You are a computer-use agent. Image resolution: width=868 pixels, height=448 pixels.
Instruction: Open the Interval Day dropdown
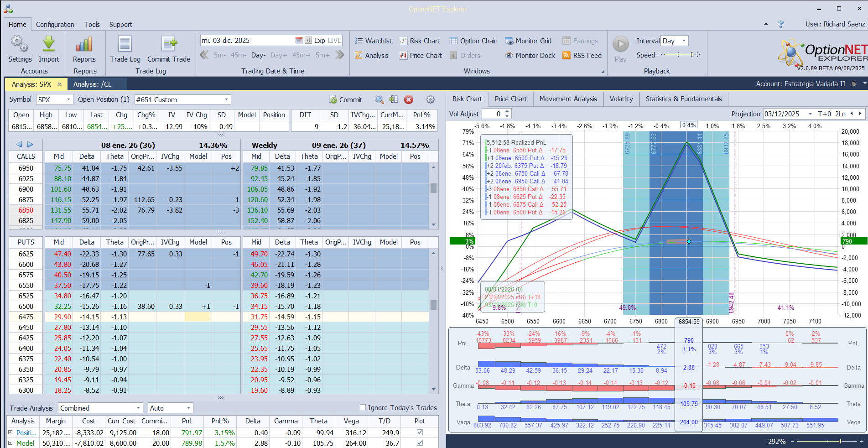684,41
